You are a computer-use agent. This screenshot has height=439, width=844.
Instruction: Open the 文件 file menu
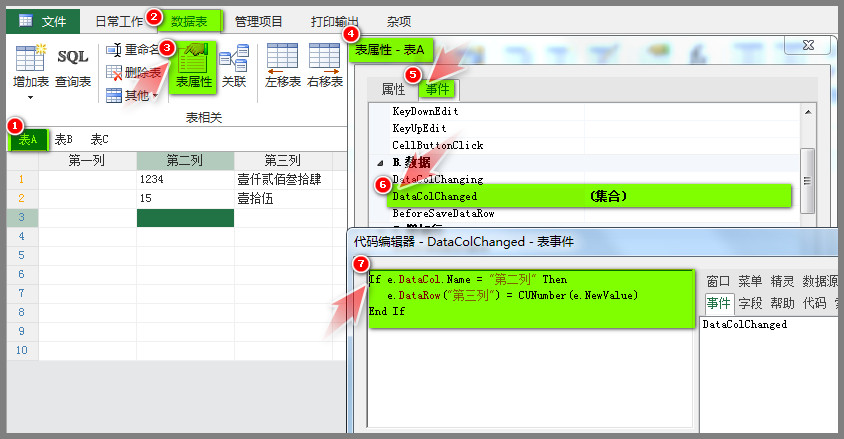click(x=43, y=20)
